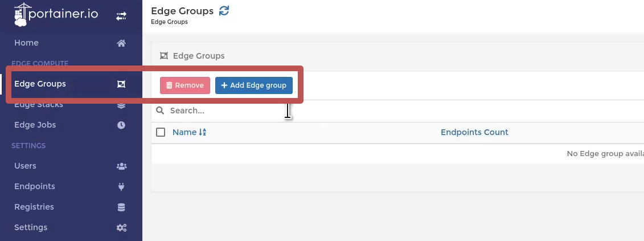
Task: Sort by Endpoints Count column
Action: [474, 132]
